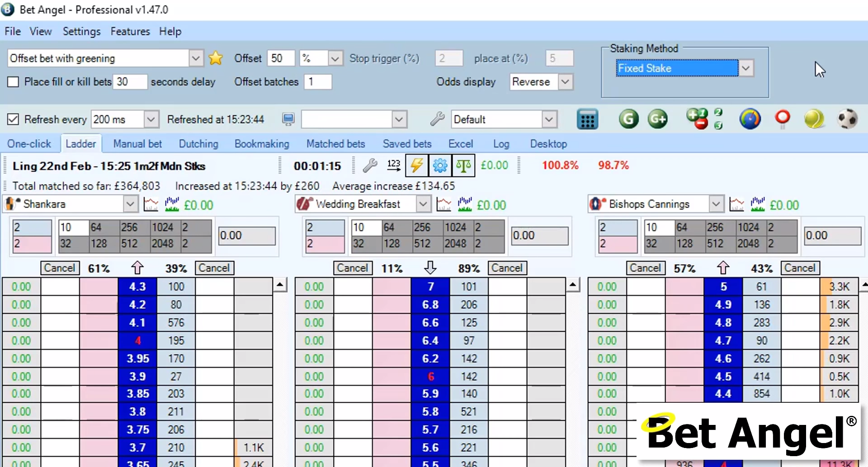The image size is (868, 467).
Task: Open volume graph icon for Shankara
Action: pos(172,205)
